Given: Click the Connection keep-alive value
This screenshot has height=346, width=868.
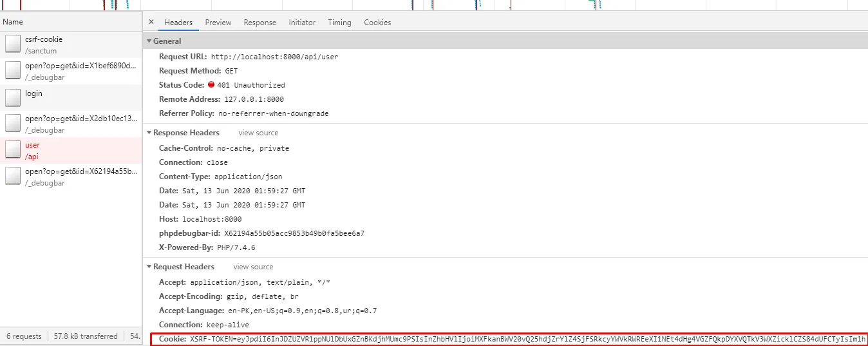Looking at the screenshot, I should click(x=227, y=325).
